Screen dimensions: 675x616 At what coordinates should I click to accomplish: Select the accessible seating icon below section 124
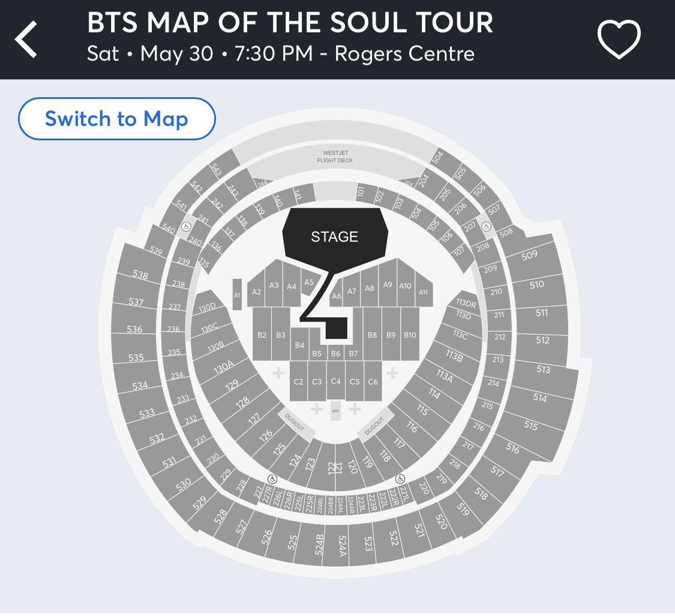(x=272, y=479)
